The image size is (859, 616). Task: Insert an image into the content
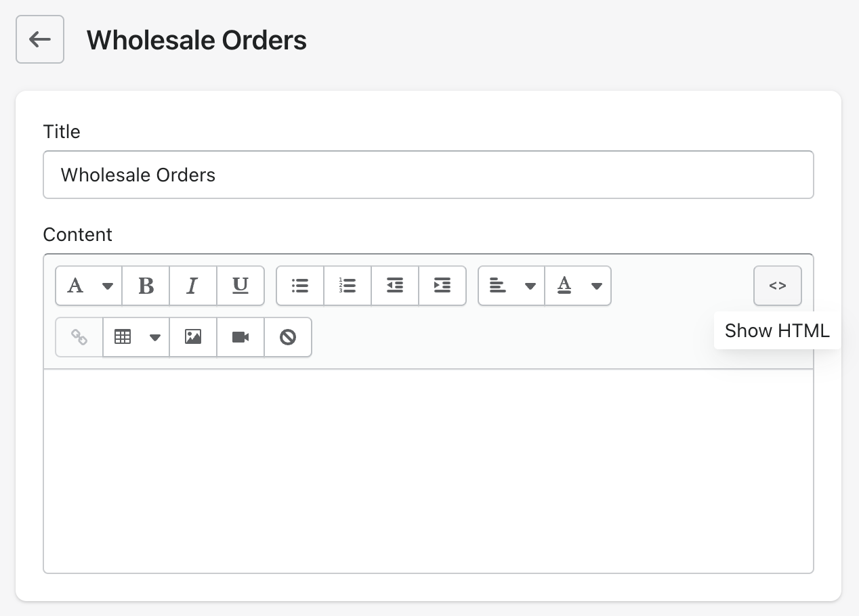[192, 337]
